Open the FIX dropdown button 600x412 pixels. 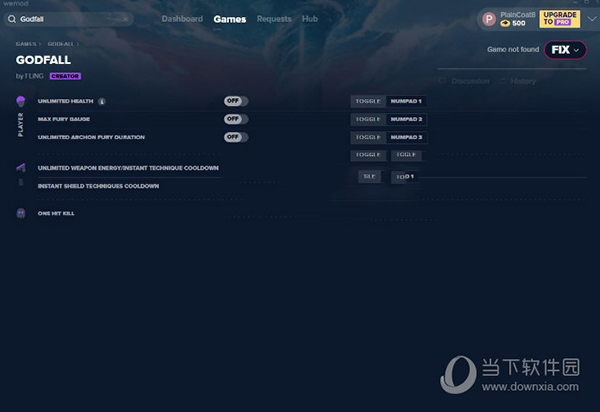(565, 50)
